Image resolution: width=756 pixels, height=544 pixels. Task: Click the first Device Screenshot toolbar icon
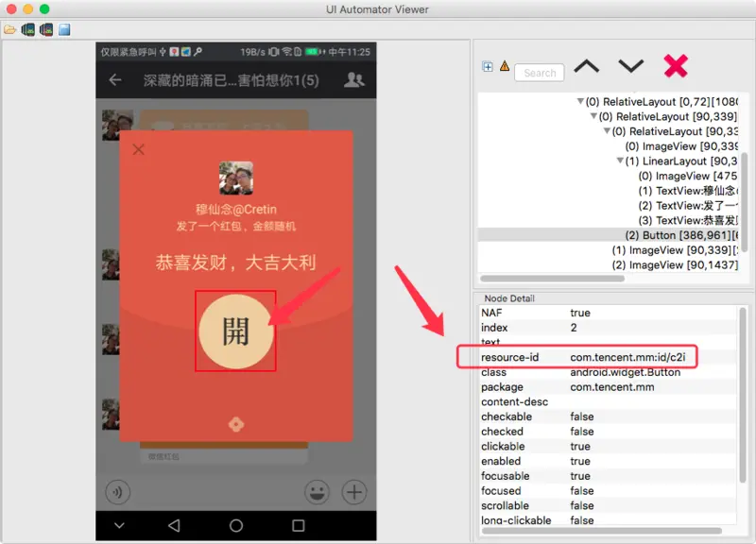[28, 30]
